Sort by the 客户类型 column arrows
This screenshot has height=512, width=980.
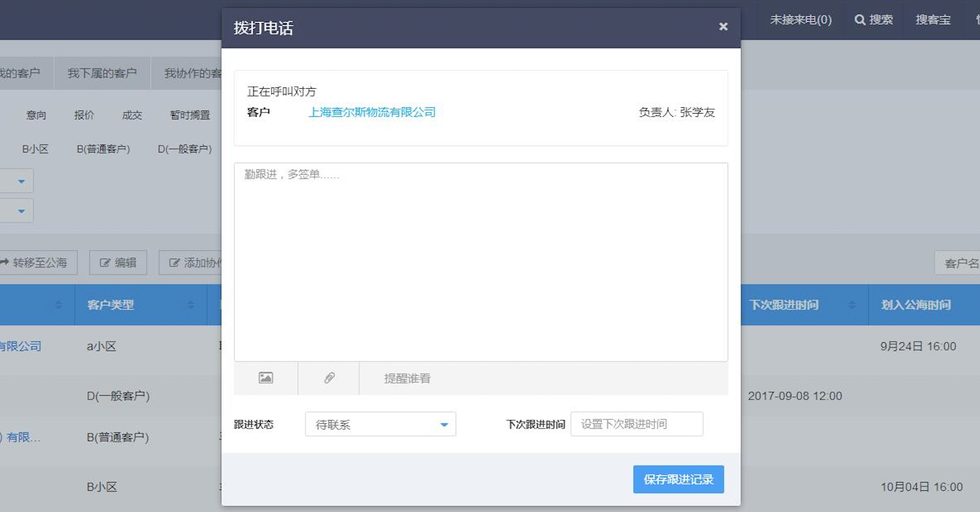(191, 305)
